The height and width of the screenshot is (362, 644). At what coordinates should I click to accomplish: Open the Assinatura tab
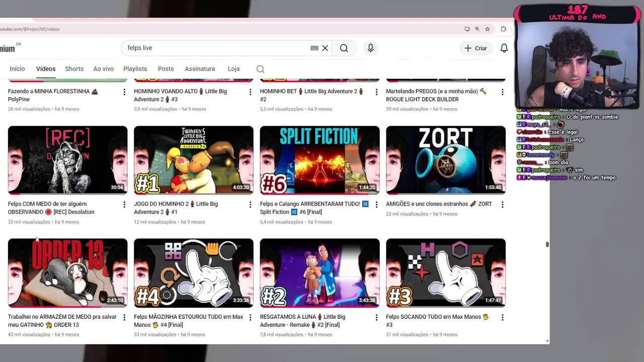[x=200, y=69]
